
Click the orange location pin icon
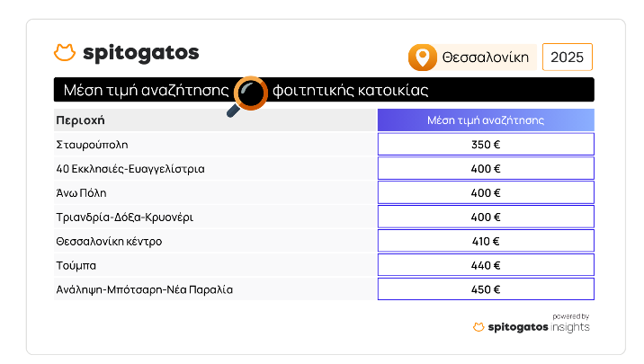(422, 58)
